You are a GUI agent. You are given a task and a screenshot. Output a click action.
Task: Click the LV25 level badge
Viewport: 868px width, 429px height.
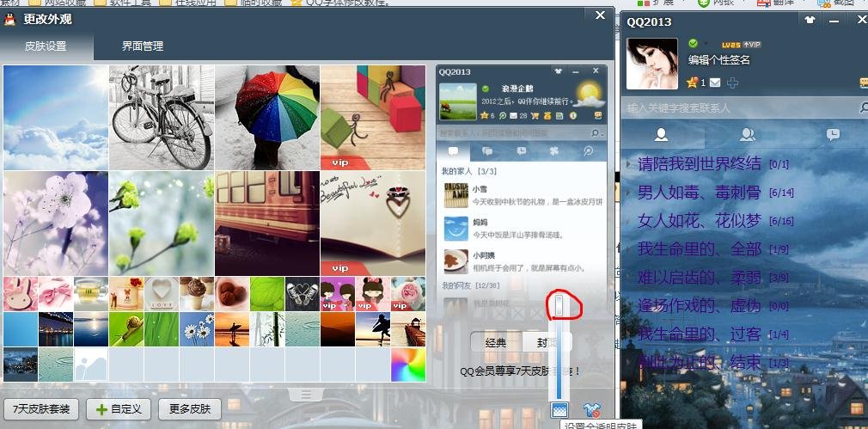730,45
